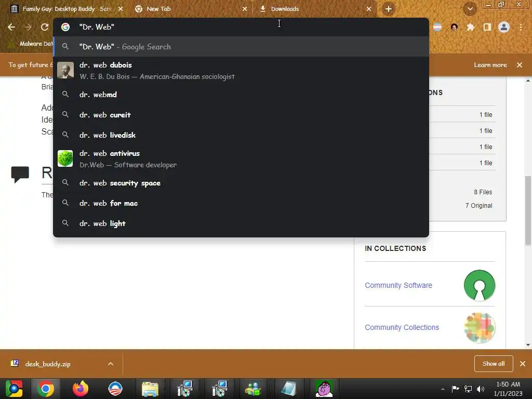Select the dr. webmd suggestion
The image size is (532, 399).
point(241,95)
